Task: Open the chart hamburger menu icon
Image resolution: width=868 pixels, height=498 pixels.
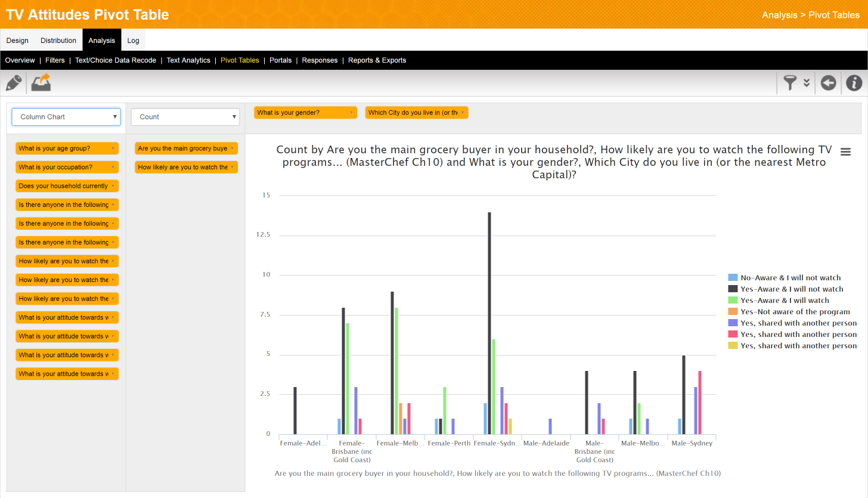Action: coord(845,152)
